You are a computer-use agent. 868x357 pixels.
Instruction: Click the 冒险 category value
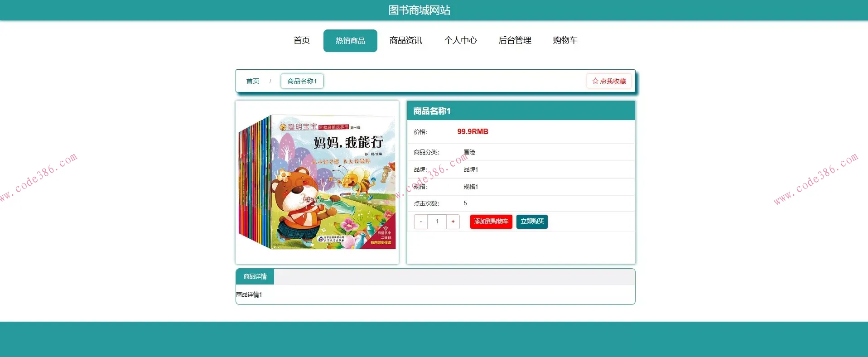point(469,152)
